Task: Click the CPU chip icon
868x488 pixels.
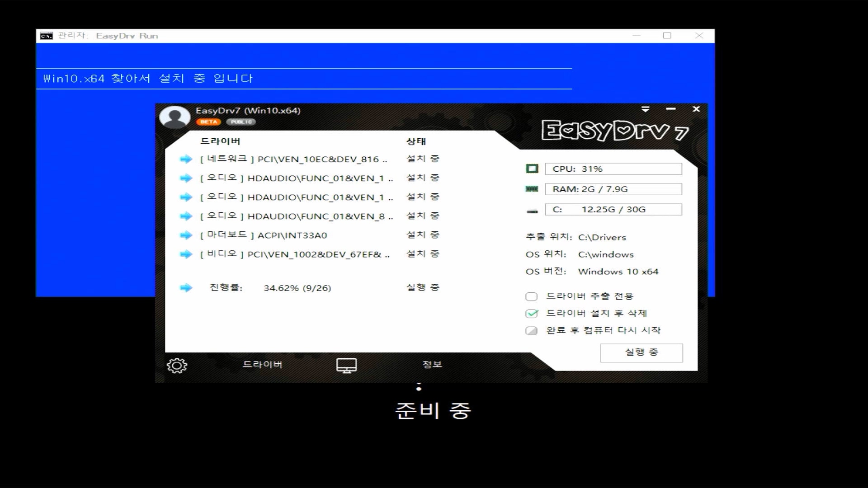Action: pyautogui.click(x=532, y=169)
